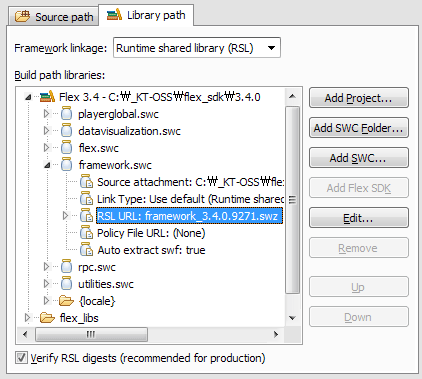The height and width of the screenshot is (379, 422).
Task: Click the Down button
Action: click(359, 317)
